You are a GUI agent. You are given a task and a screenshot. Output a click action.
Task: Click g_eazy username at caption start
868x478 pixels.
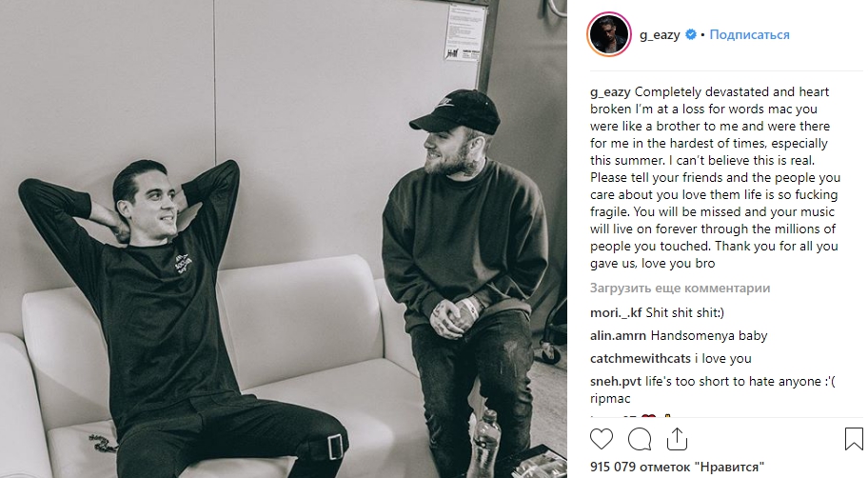pos(610,92)
